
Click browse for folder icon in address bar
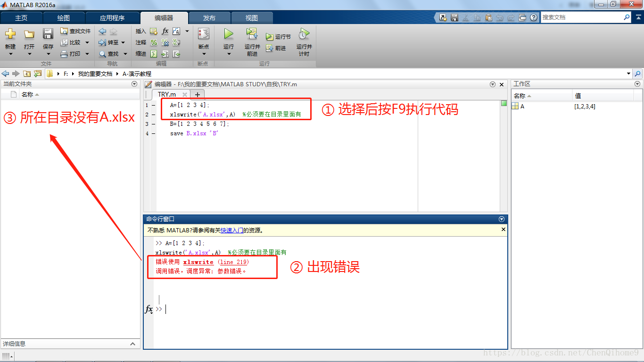[x=38, y=74]
